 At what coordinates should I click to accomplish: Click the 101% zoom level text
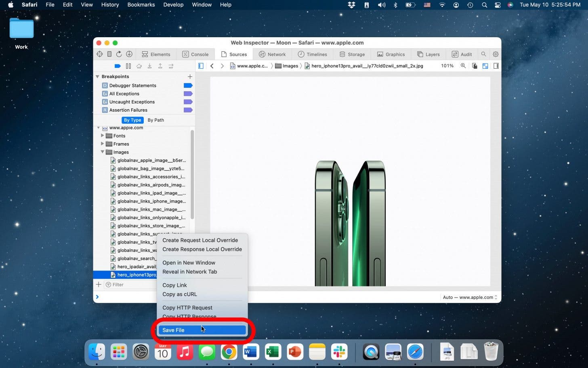click(447, 66)
